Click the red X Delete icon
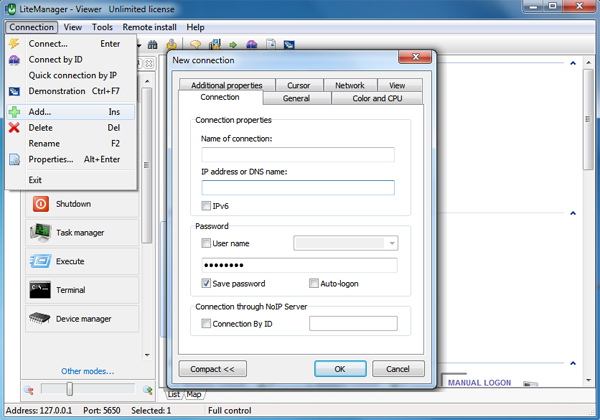The image size is (600, 420). pos(14,127)
